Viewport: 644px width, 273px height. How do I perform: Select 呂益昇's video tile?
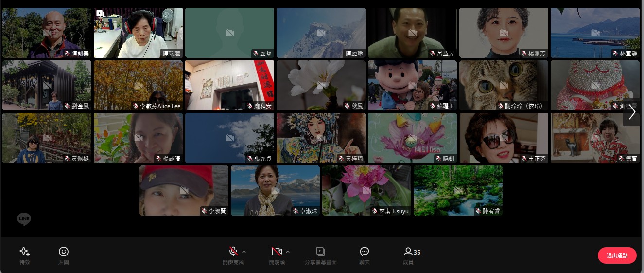412,32
